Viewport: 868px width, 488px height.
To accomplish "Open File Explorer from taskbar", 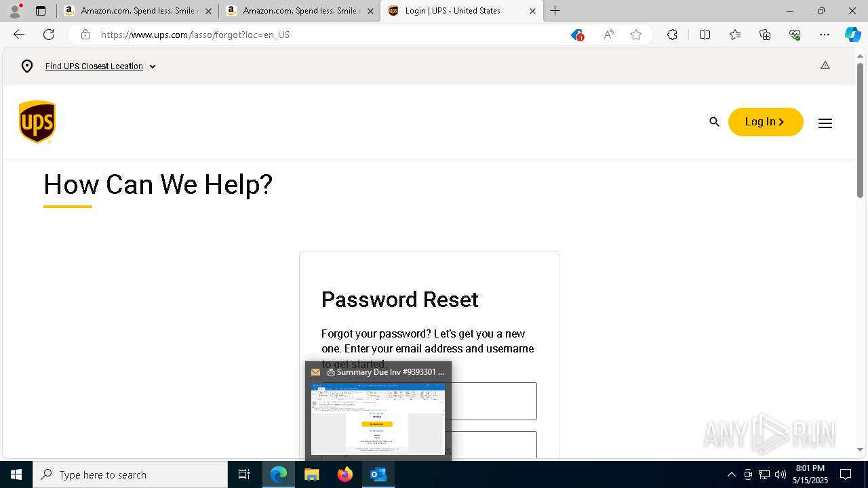I will [312, 474].
